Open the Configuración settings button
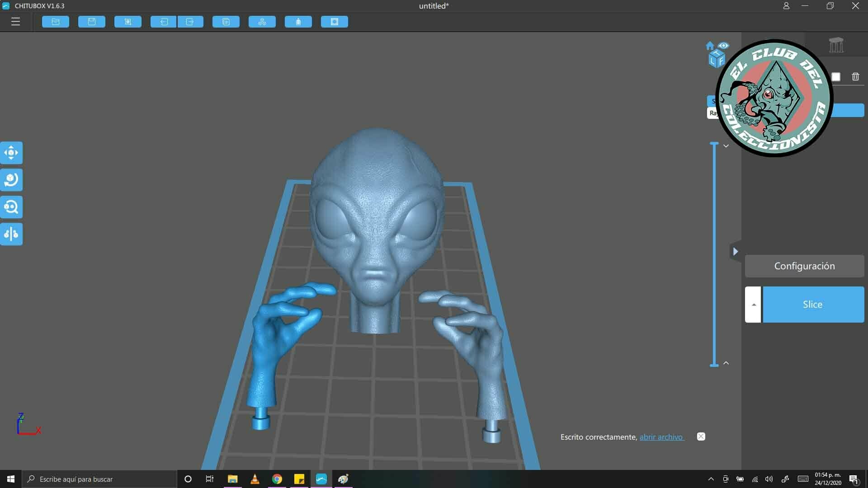Viewport: 868px width, 488px height. click(x=805, y=266)
